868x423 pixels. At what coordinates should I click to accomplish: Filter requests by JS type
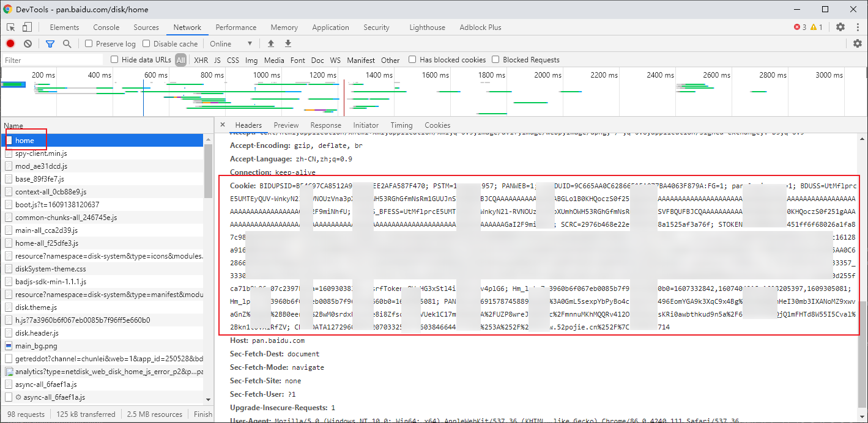coord(218,60)
